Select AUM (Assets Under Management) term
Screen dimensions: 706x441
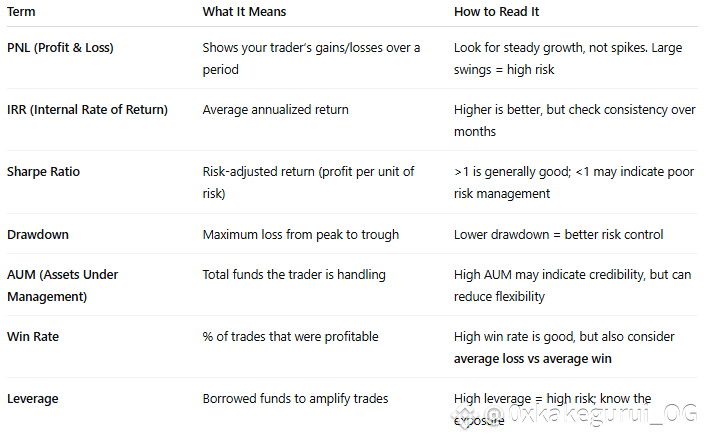[63, 286]
